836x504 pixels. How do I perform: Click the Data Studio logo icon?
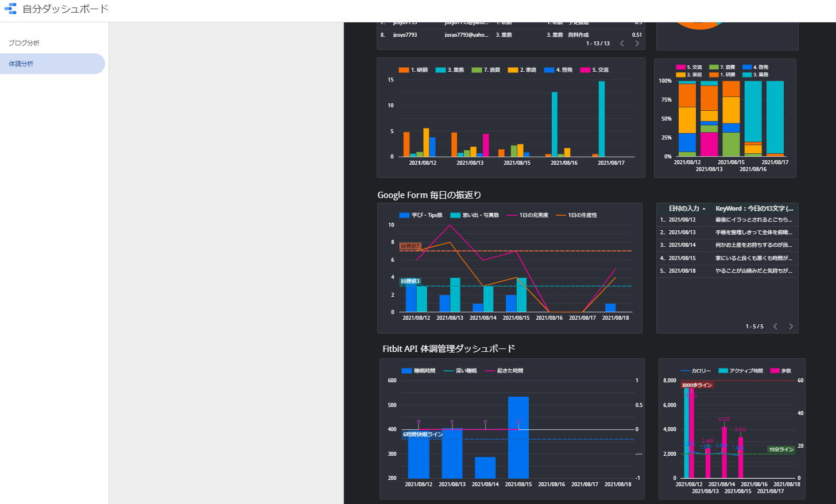pyautogui.click(x=10, y=9)
